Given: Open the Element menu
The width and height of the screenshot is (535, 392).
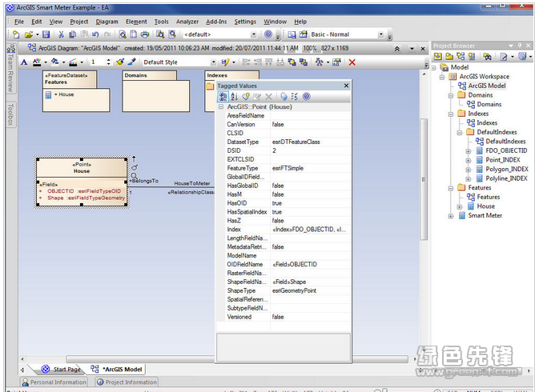Looking at the screenshot, I should coord(136,22).
